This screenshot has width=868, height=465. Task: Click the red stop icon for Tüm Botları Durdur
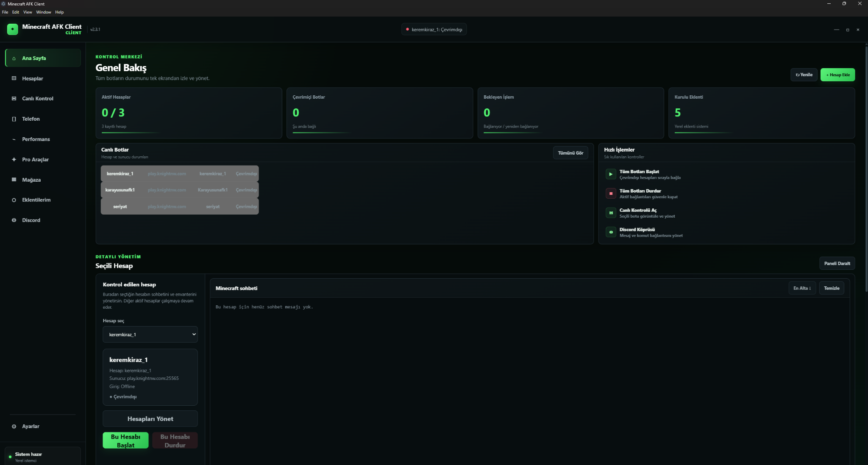pos(611,194)
